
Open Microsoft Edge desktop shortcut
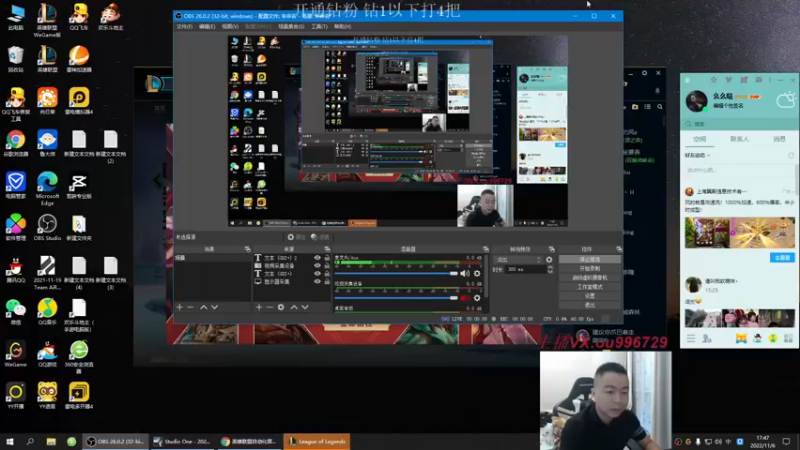tap(47, 189)
